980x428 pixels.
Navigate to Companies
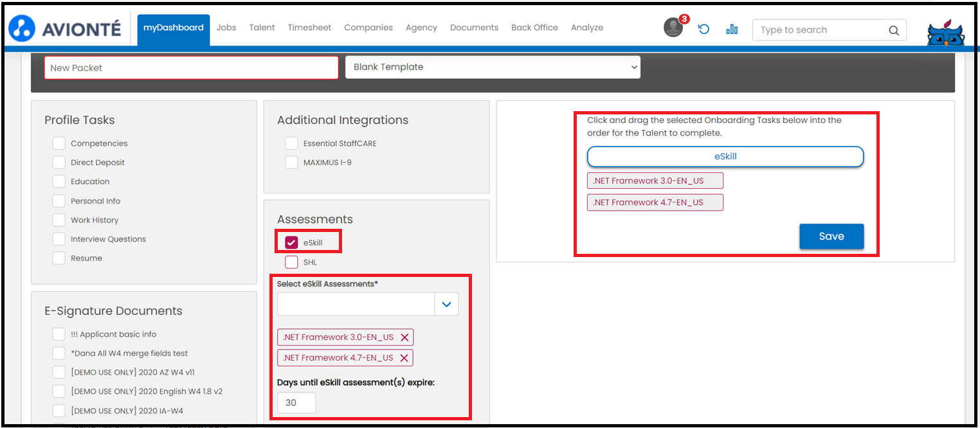(368, 28)
